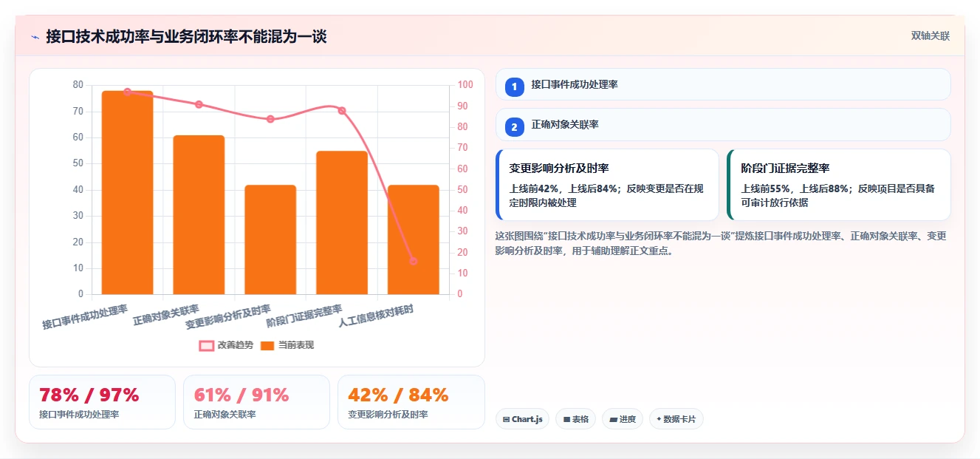Select the 表格 tag chip
This screenshot has width=980, height=459.
click(x=575, y=419)
